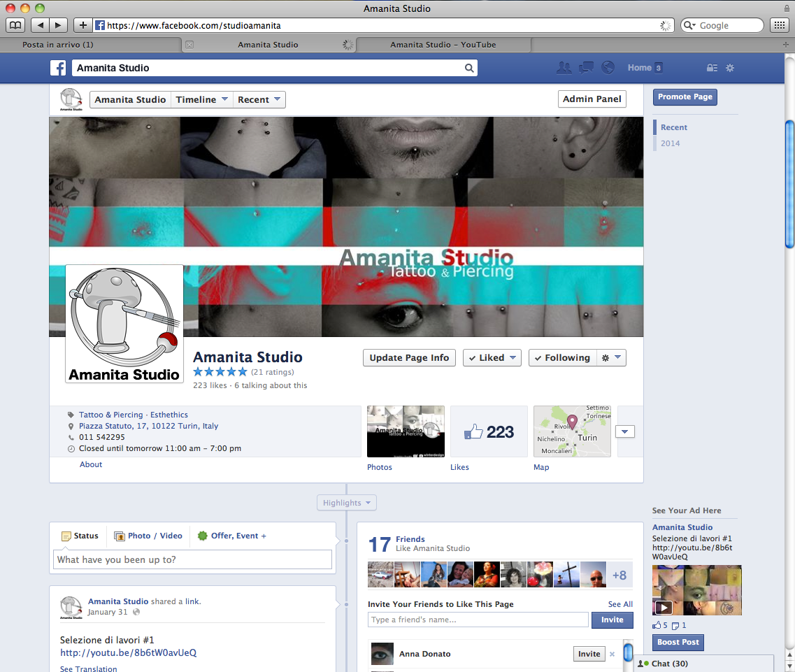
Task: Toggle the Liked button
Action: 492,357
